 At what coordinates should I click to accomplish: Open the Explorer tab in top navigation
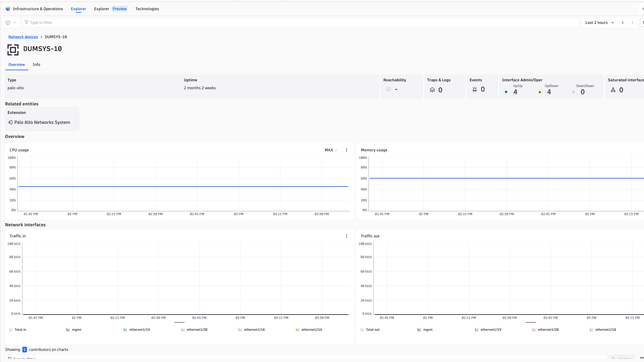click(78, 9)
